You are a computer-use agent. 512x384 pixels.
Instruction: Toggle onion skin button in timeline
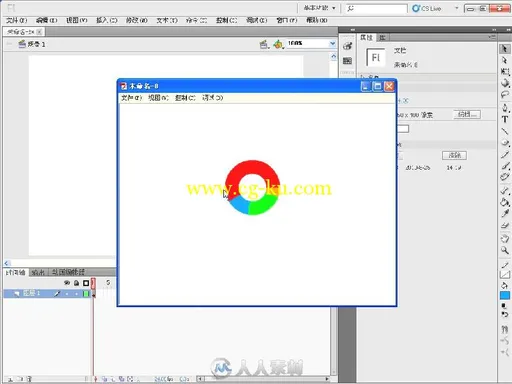[x=105, y=379]
